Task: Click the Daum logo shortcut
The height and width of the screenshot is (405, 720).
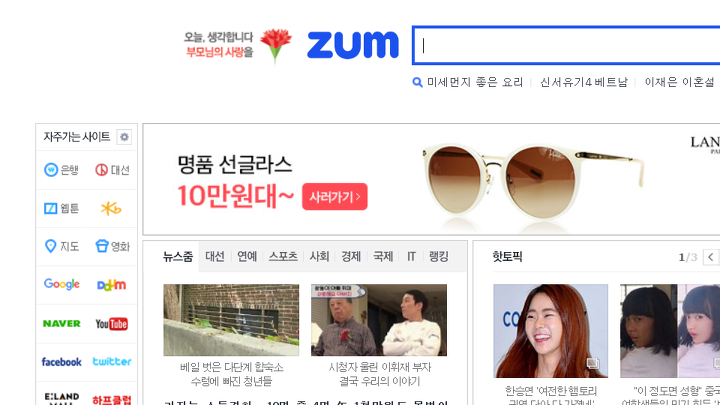Action: pos(111,285)
